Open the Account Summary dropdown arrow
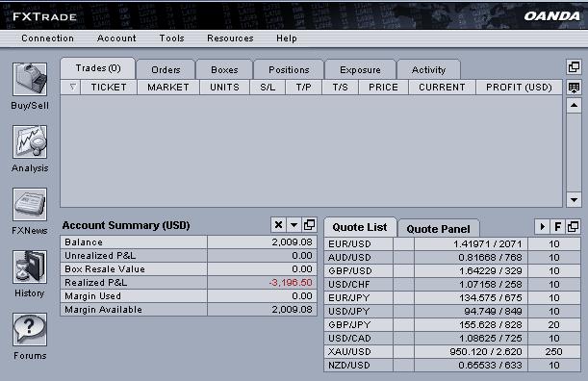 point(294,224)
